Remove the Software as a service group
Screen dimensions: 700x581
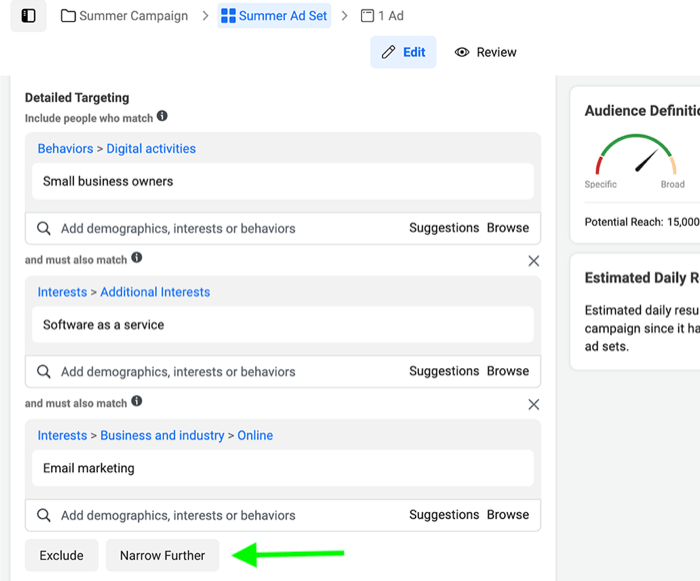(533, 261)
